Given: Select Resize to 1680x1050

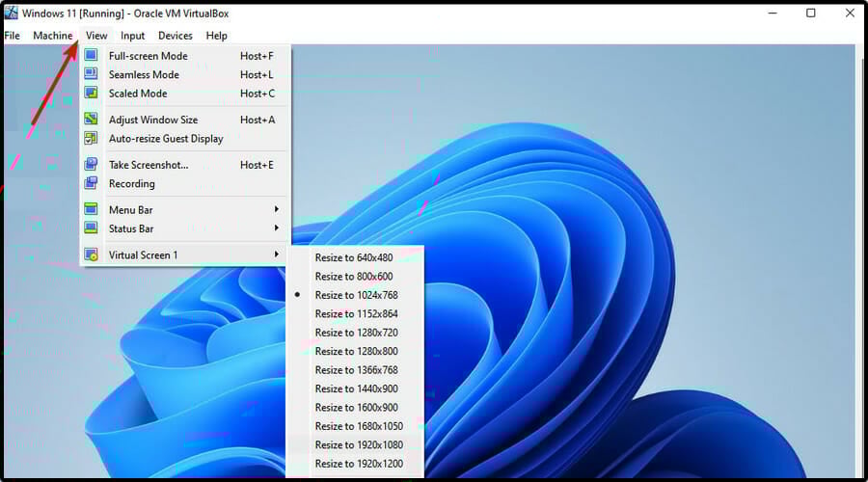Looking at the screenshot, I should pyautogui.click(x=355, y=427).
